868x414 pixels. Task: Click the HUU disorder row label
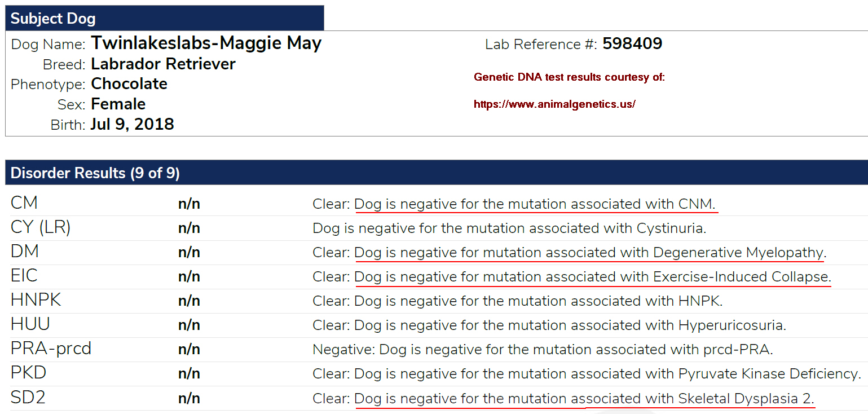[30, 324]
